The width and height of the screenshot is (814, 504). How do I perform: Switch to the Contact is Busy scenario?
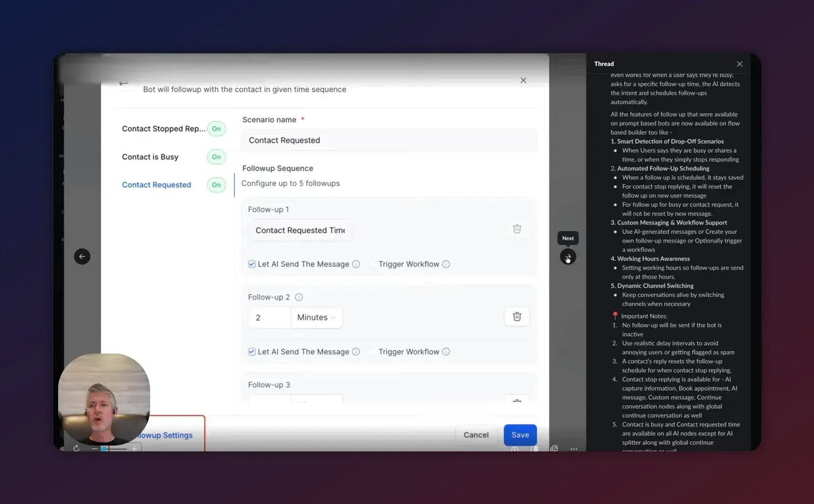[150, 157]
